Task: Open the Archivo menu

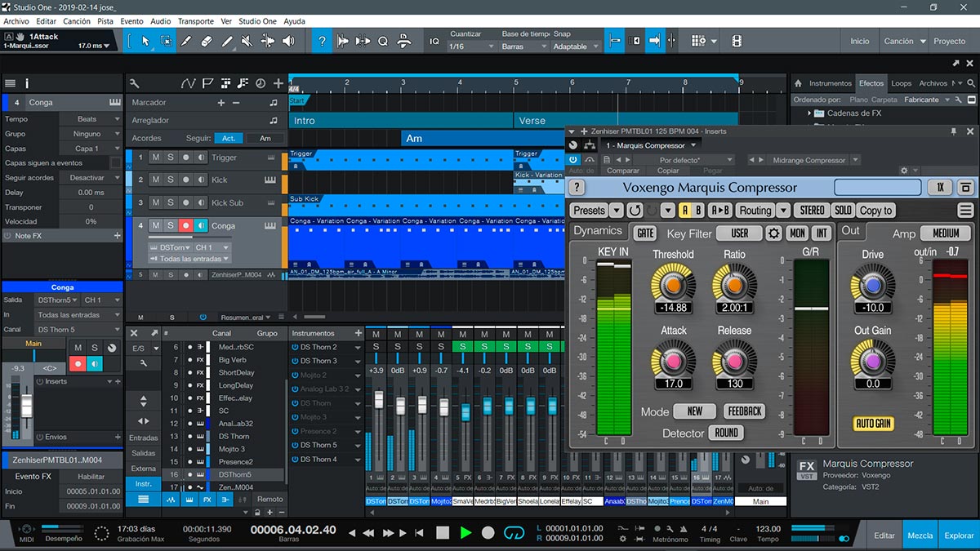Action: pos(16,21)
